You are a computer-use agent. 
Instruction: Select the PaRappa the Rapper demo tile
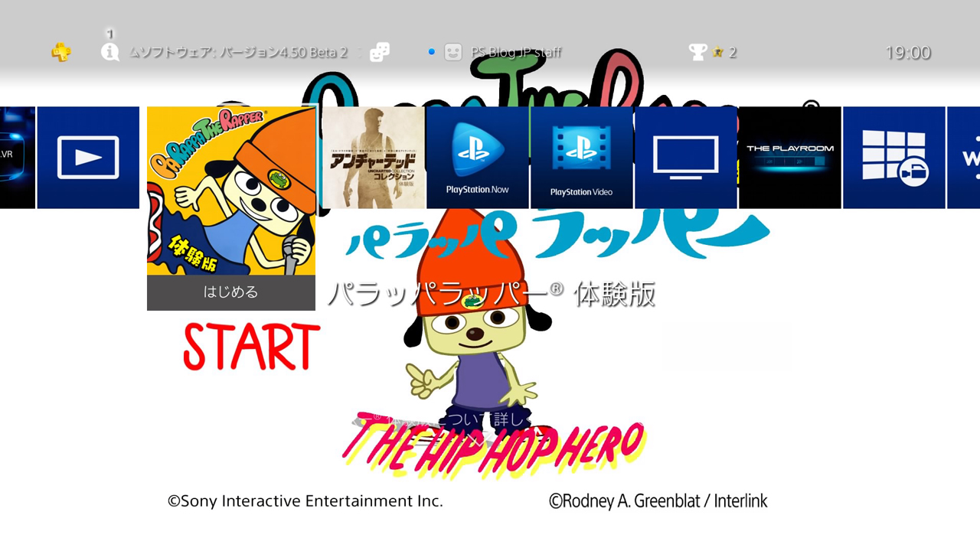(231, 191)
